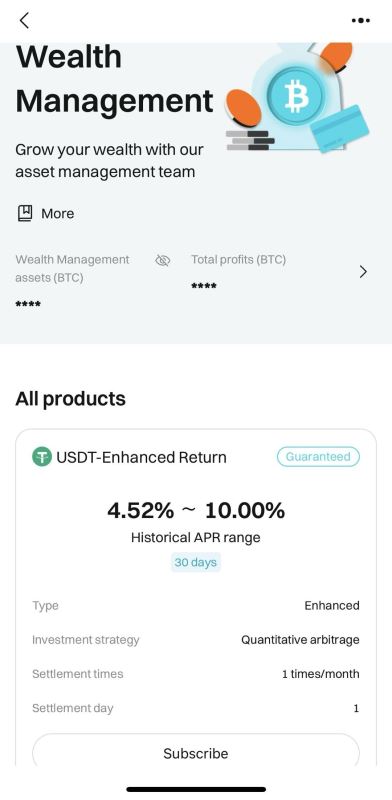
Task: Tap the Guaranteed badge
Action: tap(318, 457)
